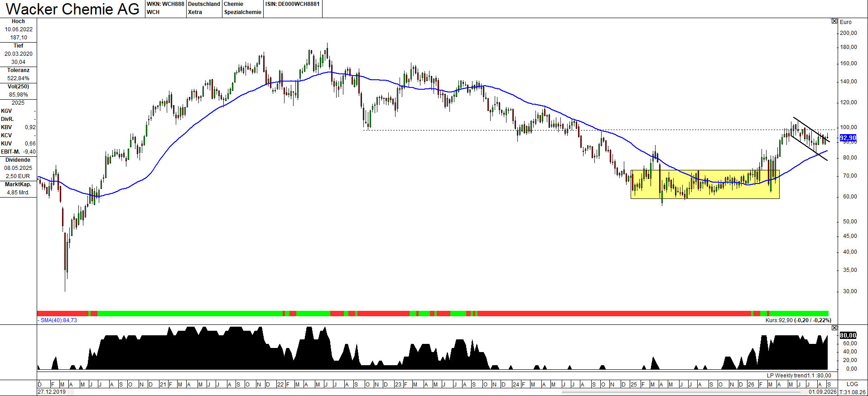Toggle the LOG scale label

coord(852,384)
